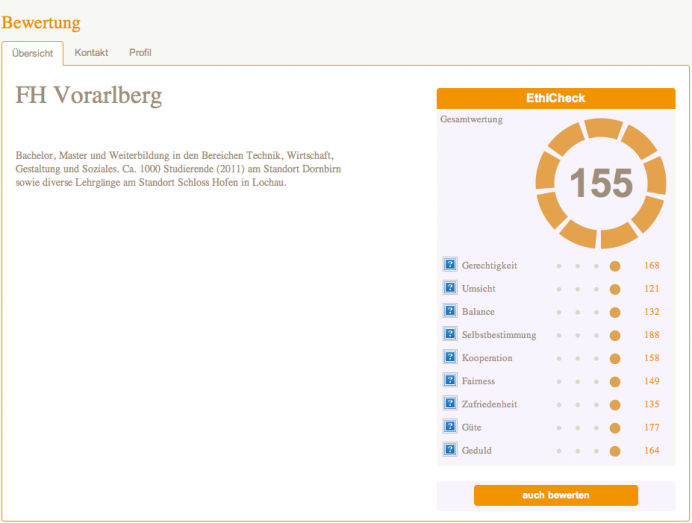Image resolution: width=692 pixels, height=523 pixels.
Task: Click the auch bewerten button
Action: pos(556,495)
